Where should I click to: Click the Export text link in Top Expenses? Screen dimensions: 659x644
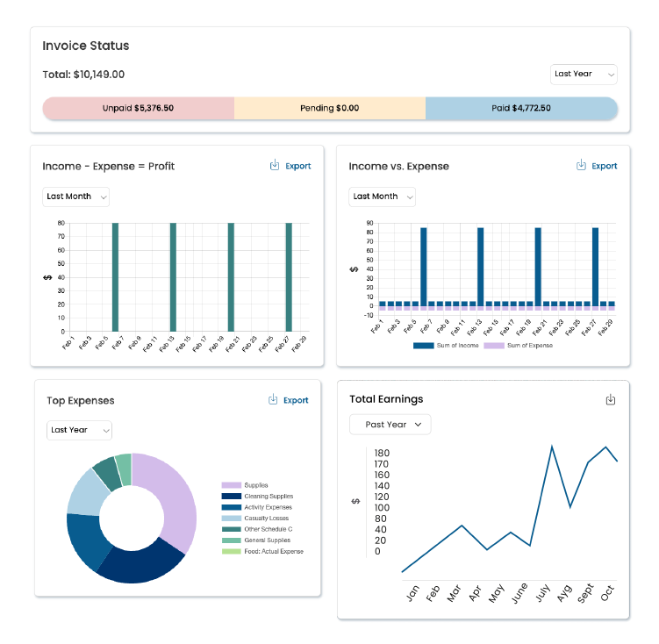point(296,400)
